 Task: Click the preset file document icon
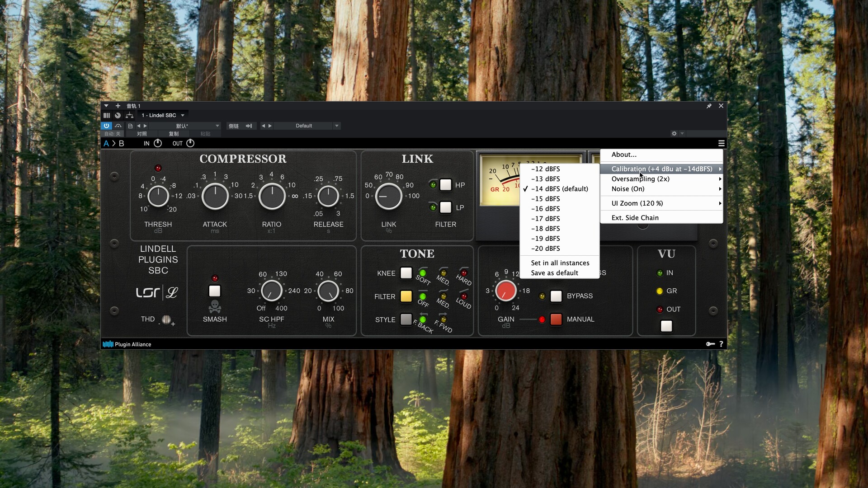pyautogui.click(x=130, y=126)
